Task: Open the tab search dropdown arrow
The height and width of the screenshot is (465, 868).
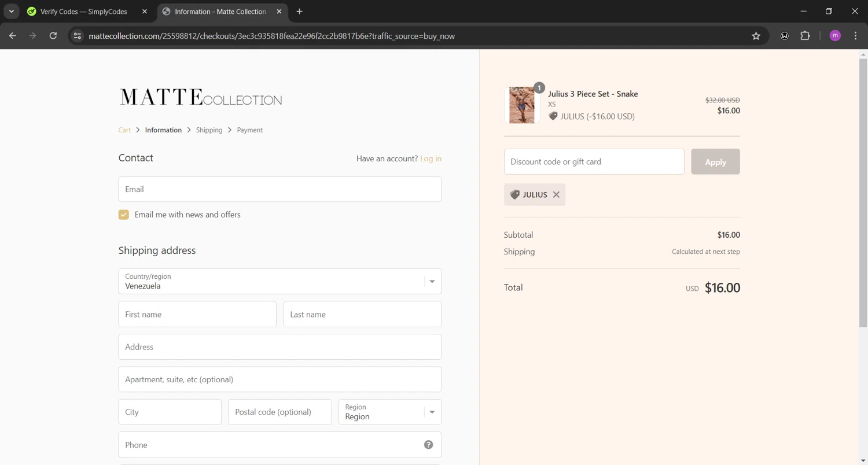Action: (11, 12)
